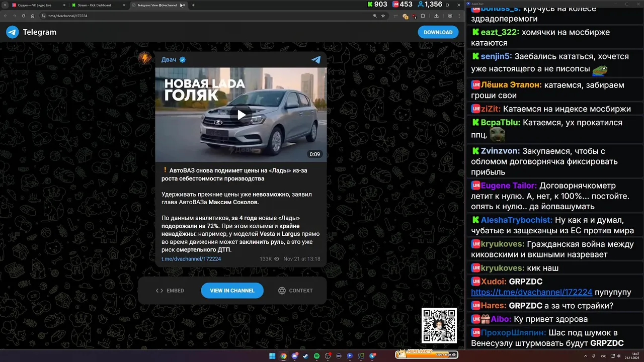Click username senjin5 in chat

tap(496, 57)
